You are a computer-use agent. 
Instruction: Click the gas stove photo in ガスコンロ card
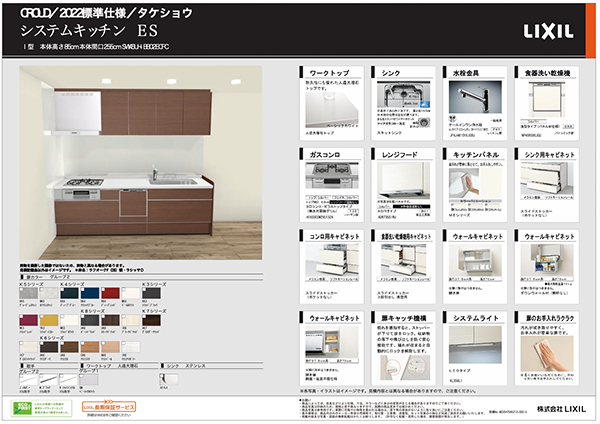click(x=332, y=175)
